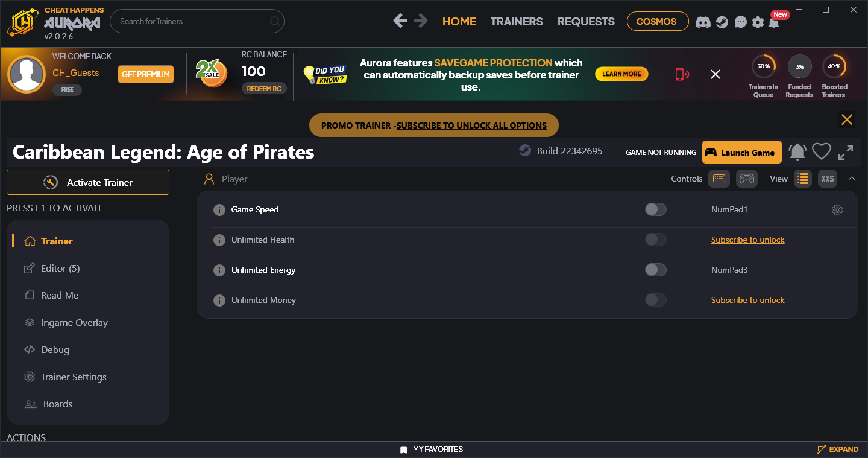
Task: Click Subscribe to unlock for Unlimited Health
Action: [x=747, y=240]
